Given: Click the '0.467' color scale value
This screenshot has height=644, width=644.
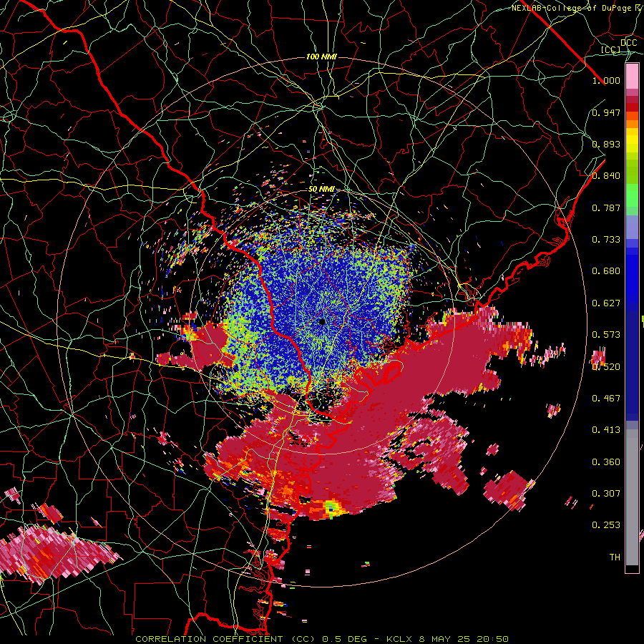Looking at the screenshot, I should pyautogui.click(x=606, y=399).
